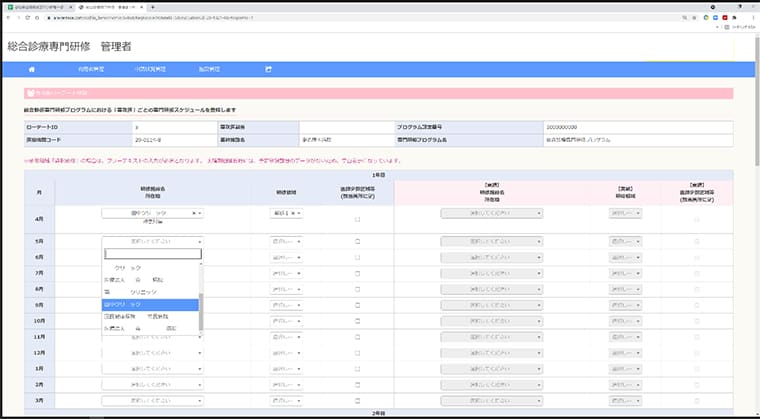Open the 5月 training area small dropdown
The image size is (760, 419).
tap(286, 242)
